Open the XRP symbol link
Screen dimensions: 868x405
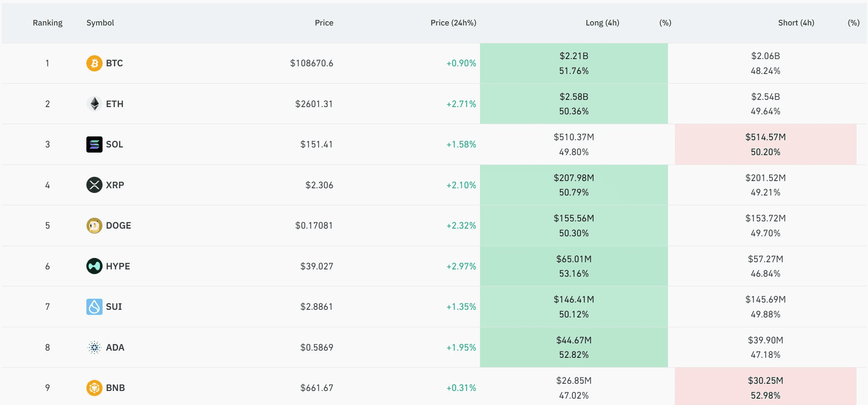(x=115, y=185)
